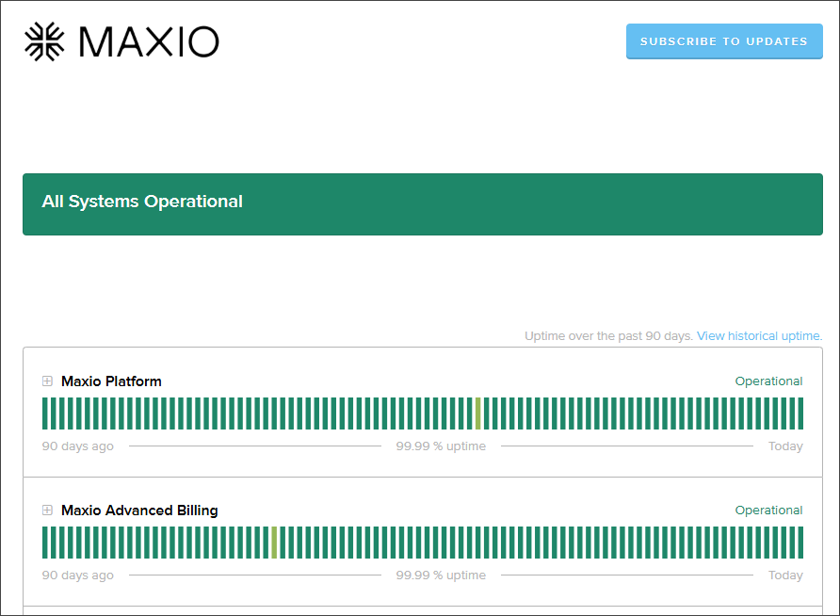Screen dimensions: 840x616
Task: Open the View historical uptime link
Action: coord(759,336)
